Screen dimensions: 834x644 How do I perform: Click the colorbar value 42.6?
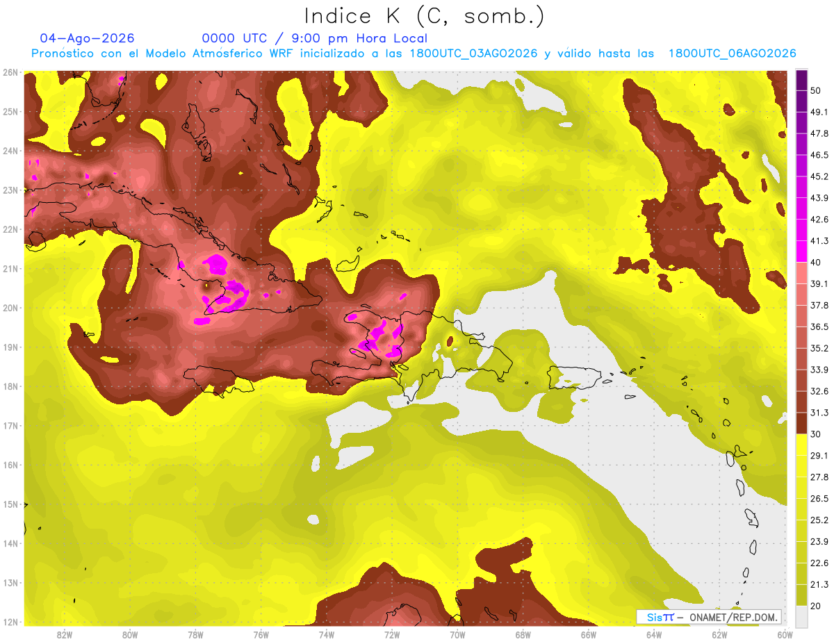pyautogui.click(x=819, y=220)
